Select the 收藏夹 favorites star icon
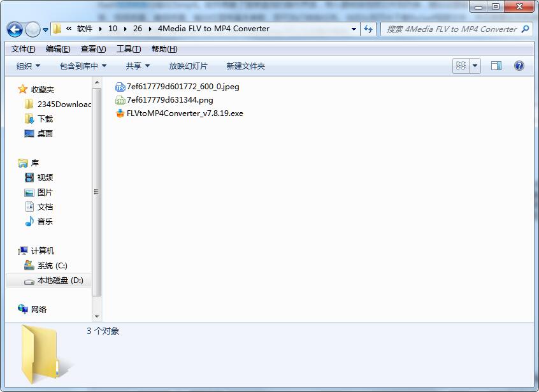The image size is (539, 392). pyautogui.click(x=23, y=89)
